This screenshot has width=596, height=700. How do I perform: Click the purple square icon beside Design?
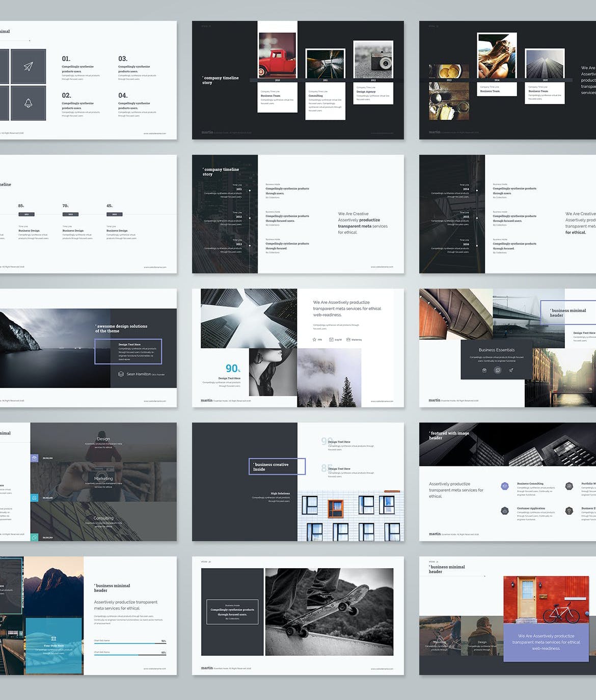(34, 458)
